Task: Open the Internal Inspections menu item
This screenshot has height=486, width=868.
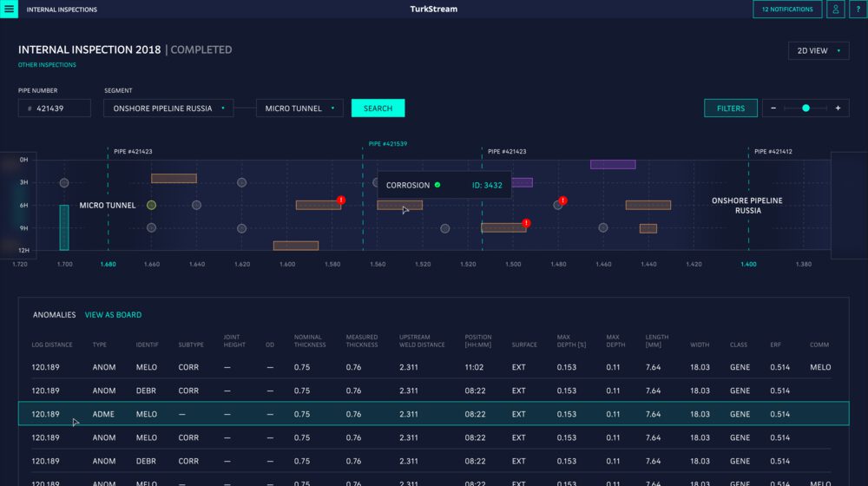Action: click(x=62, y=10)
